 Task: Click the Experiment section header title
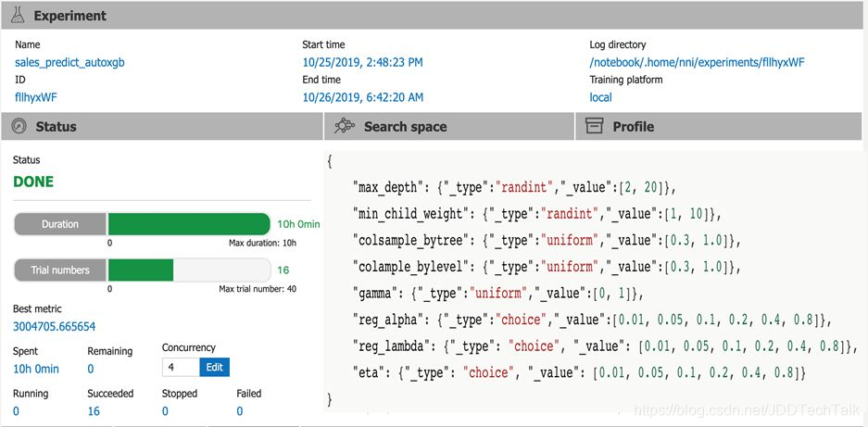[x=70, y=16]
